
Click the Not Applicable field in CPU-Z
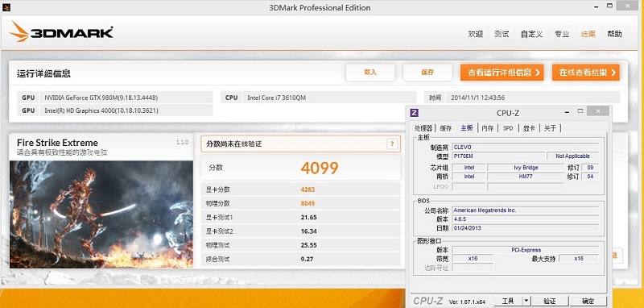pos(572,156)
